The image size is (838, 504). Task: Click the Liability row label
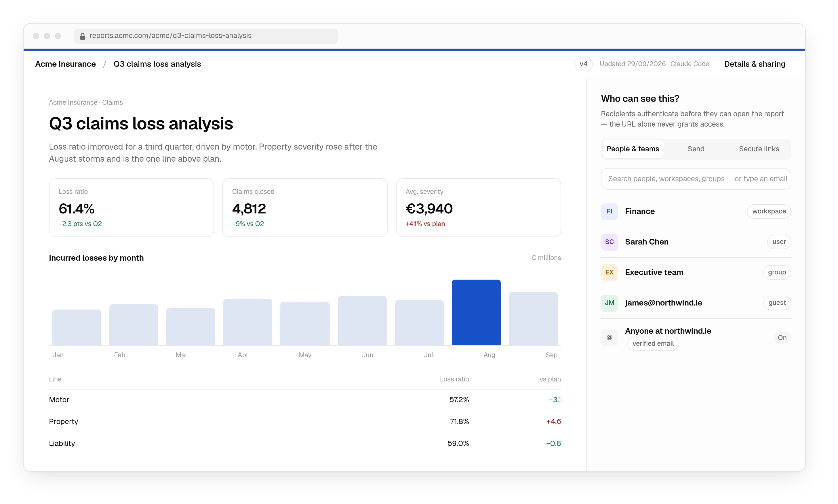62,444
